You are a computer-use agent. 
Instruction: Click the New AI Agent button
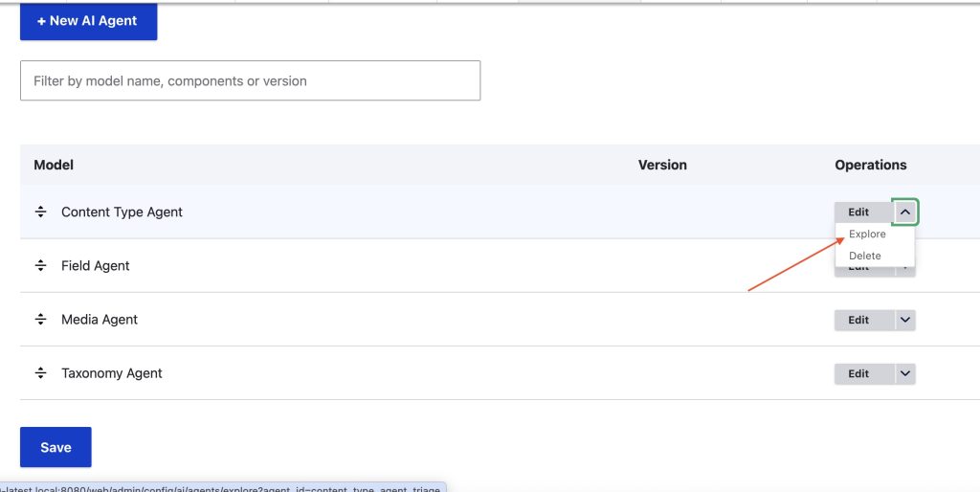(x=88, y=21)
